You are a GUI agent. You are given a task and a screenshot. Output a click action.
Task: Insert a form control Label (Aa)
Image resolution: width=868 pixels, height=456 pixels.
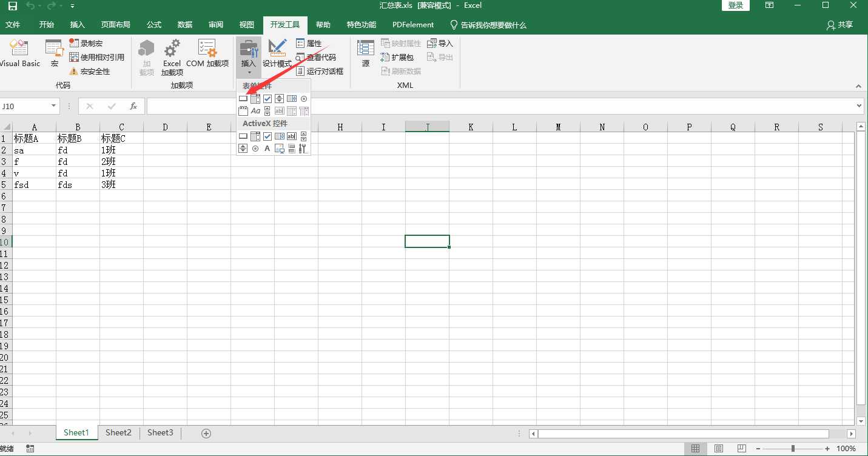pyautogui.click(x=255, y=111)
